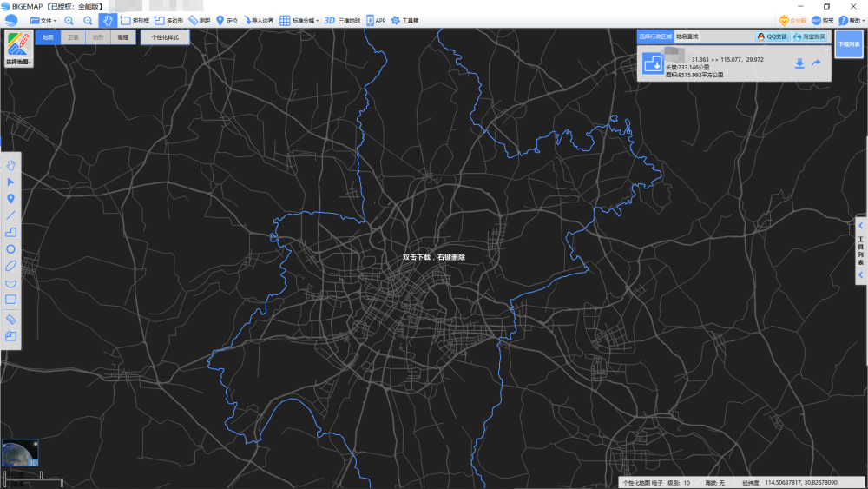The width and height of the screenshot is (868, 489).
Task: Click the download arrow in region panel
Action: [x=799, y=63]
